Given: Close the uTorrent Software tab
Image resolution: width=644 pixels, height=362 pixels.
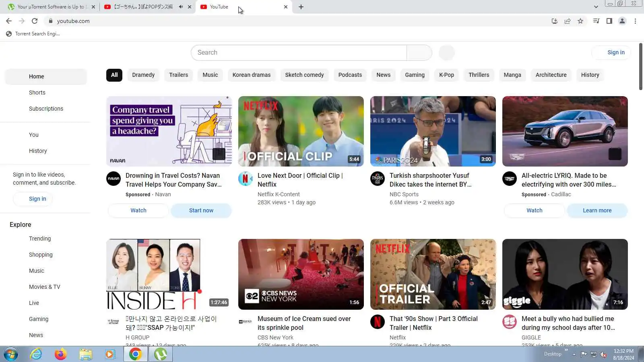Looking at the screenshot, I should (x=93, y=7).
